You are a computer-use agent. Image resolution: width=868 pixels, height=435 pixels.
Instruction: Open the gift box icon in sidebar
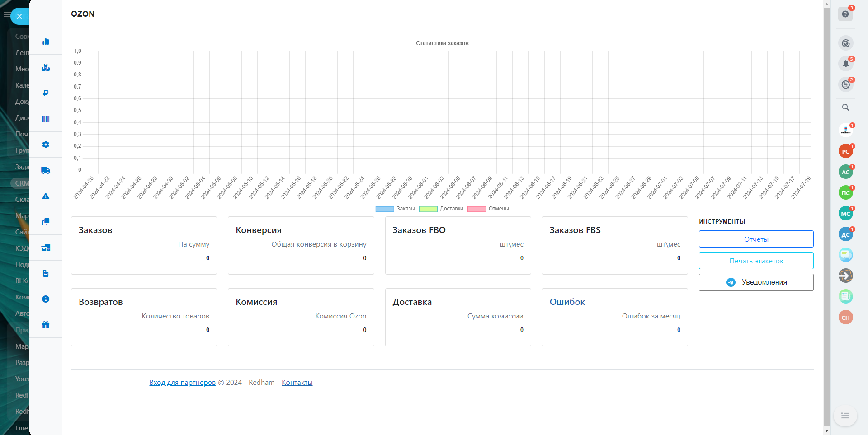coord(46,325)
